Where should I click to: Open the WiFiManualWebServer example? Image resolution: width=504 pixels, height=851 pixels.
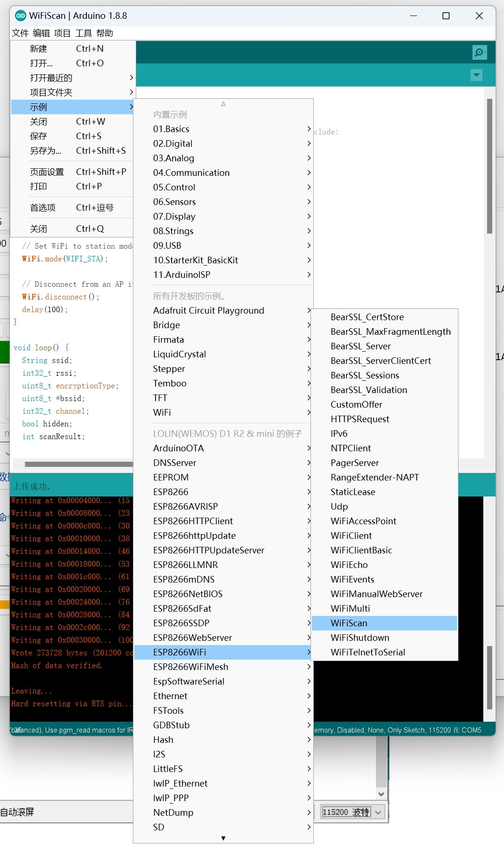point(385,594)
